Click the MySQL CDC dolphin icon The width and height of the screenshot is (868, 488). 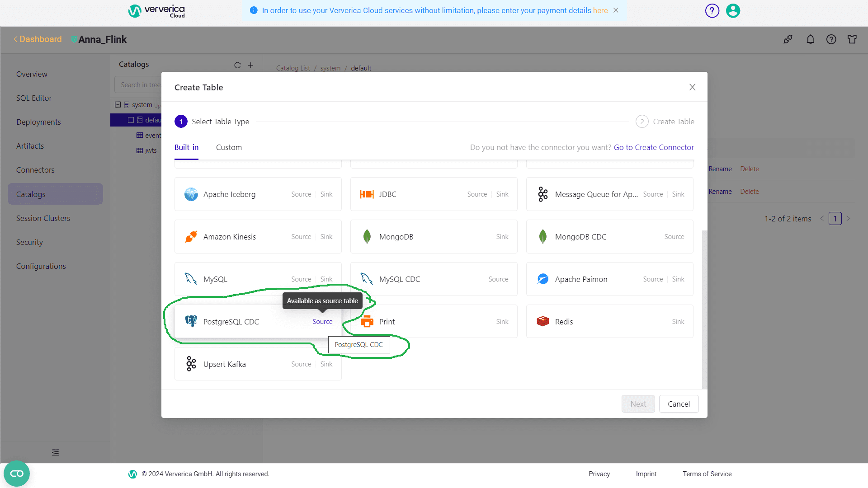tap(367, 279)
